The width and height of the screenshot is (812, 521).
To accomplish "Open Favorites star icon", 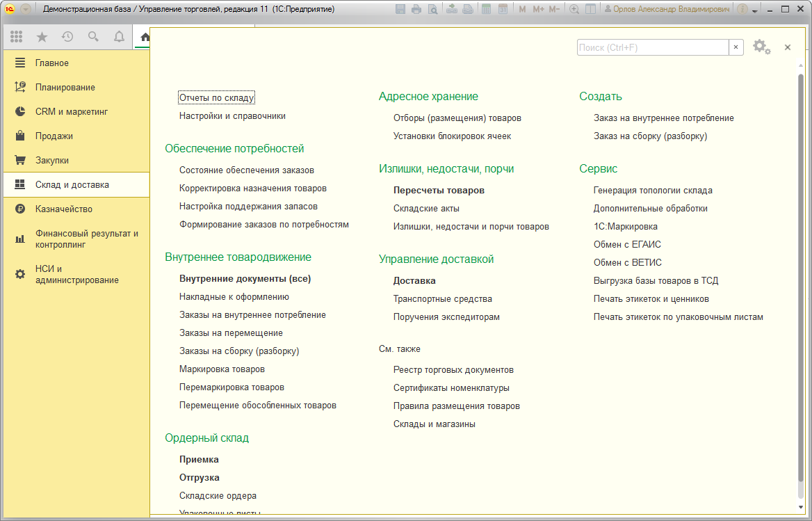I will click(x=42, y=36).
